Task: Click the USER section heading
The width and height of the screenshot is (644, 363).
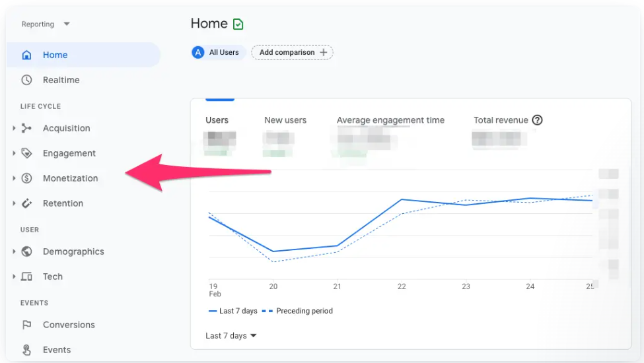Action: [x=30, y=230]
